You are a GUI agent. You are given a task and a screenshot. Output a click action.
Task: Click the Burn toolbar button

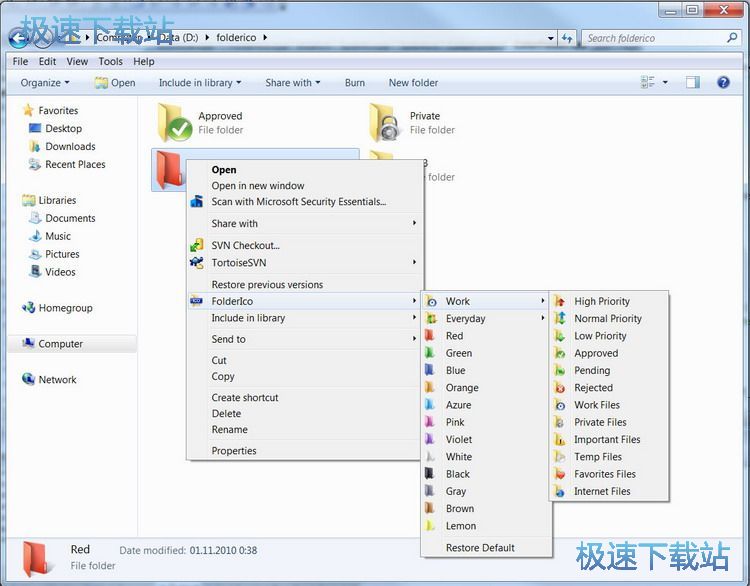[x=355, y=83]
